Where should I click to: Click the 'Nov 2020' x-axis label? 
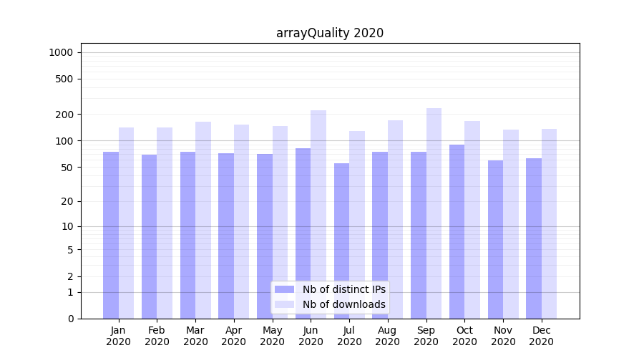pyautogui.click(x=503, y=336)
